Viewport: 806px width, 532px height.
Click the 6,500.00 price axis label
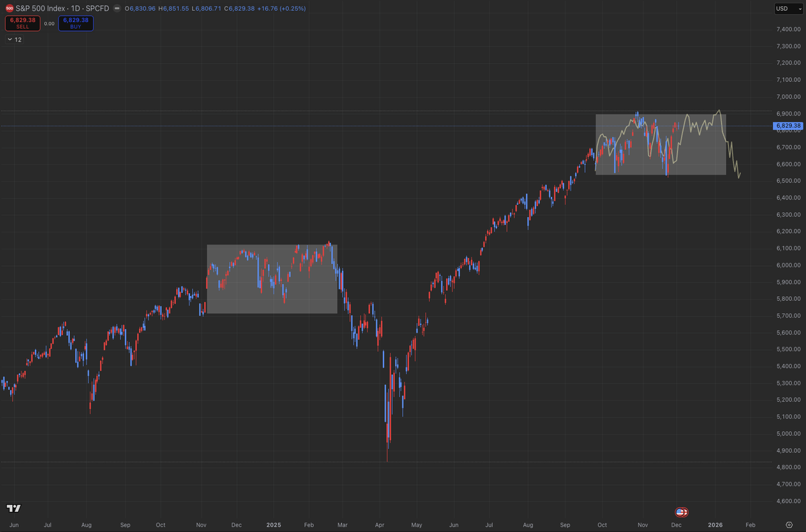pos(789,181)
